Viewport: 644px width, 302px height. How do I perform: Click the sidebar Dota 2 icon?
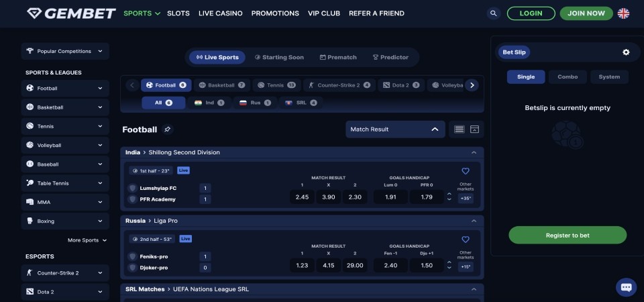tap(30, 292)
